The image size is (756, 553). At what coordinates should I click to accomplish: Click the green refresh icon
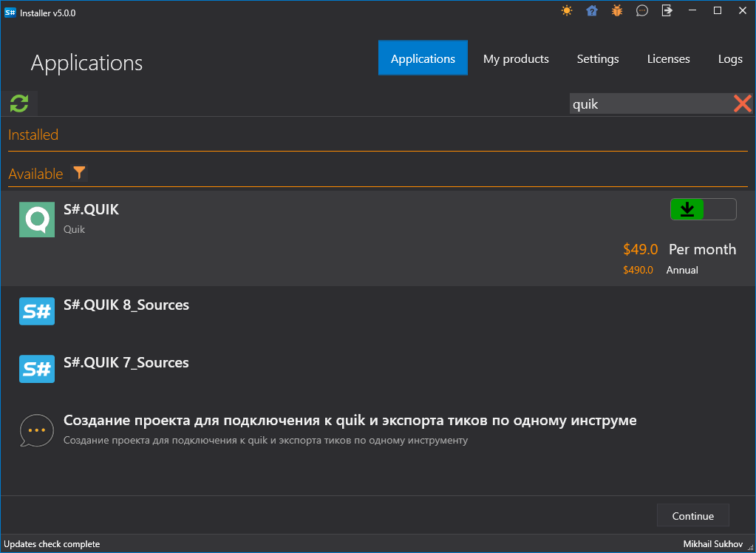tap(19, 104)
